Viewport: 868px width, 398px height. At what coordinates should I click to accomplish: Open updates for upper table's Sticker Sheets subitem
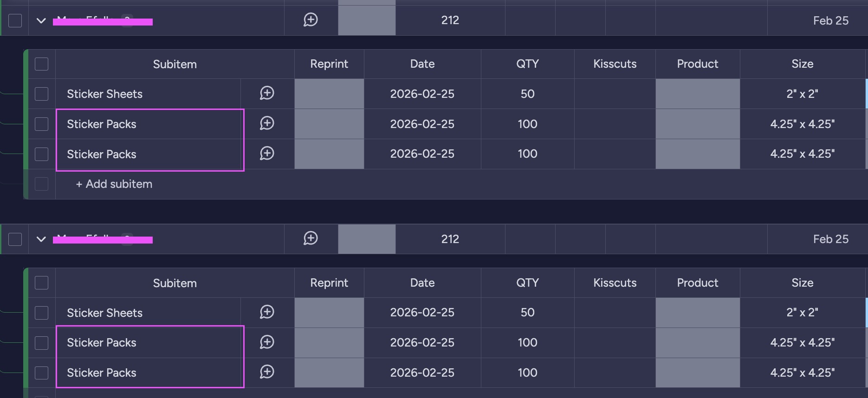click(x=267, y=93)
